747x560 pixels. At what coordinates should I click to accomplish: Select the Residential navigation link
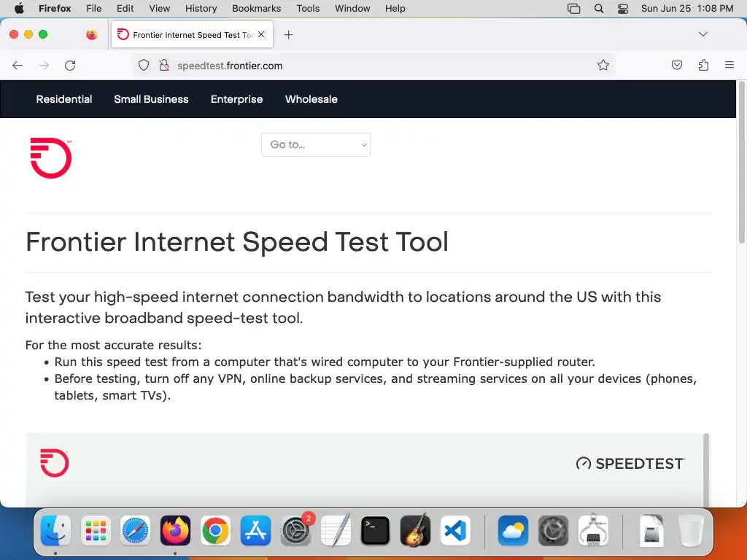(x=64, y=99)
